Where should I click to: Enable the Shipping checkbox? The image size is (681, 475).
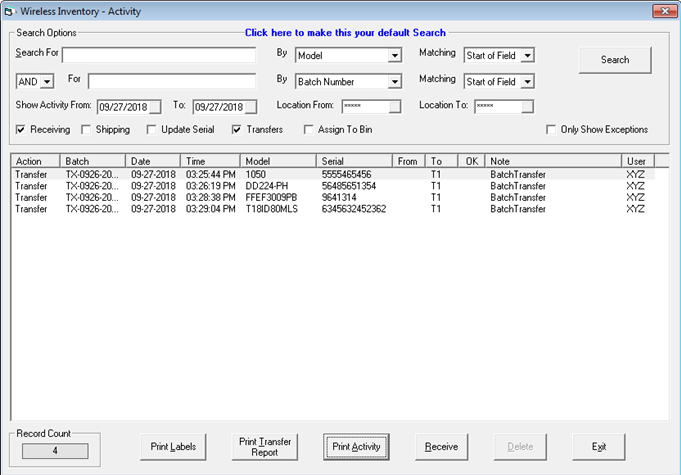coord(86,130)
